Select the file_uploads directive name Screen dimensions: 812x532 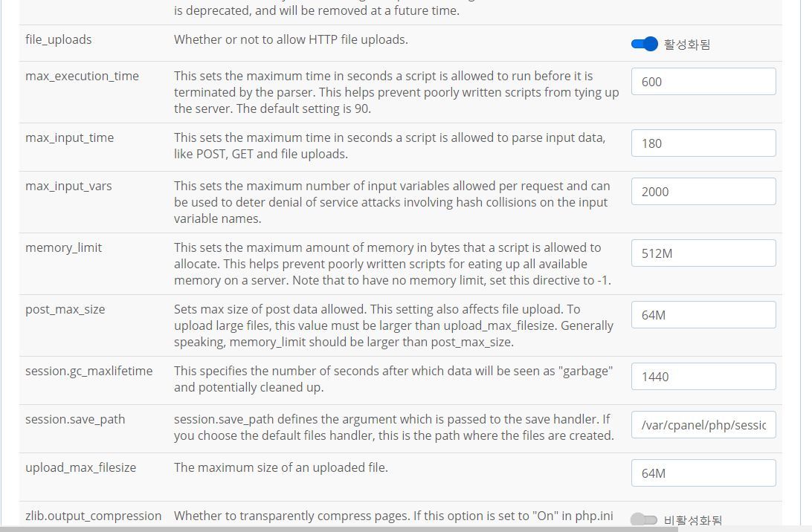click(58, 39)
